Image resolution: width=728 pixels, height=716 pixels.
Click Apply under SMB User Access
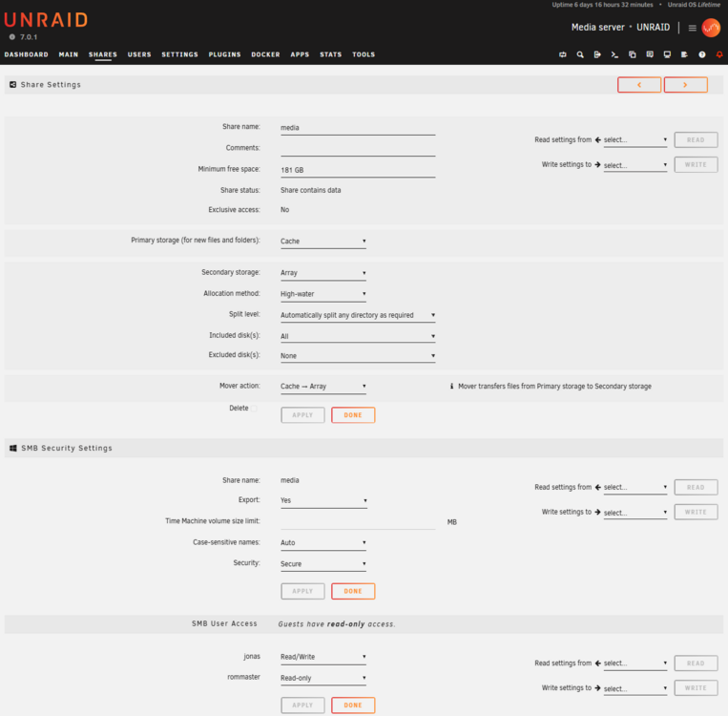[x=302, y=705]
